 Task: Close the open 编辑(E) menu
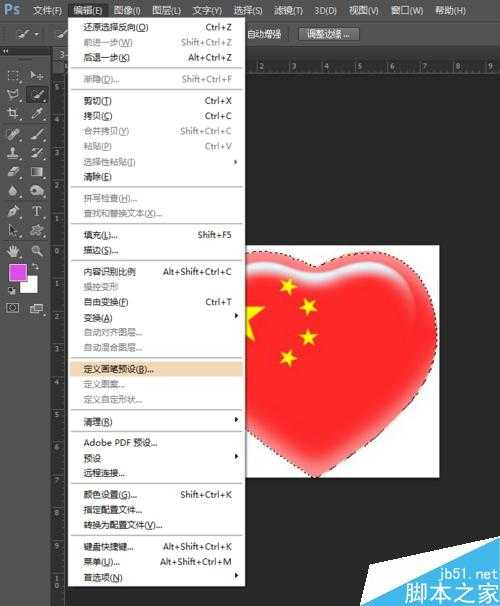point(88,10)
